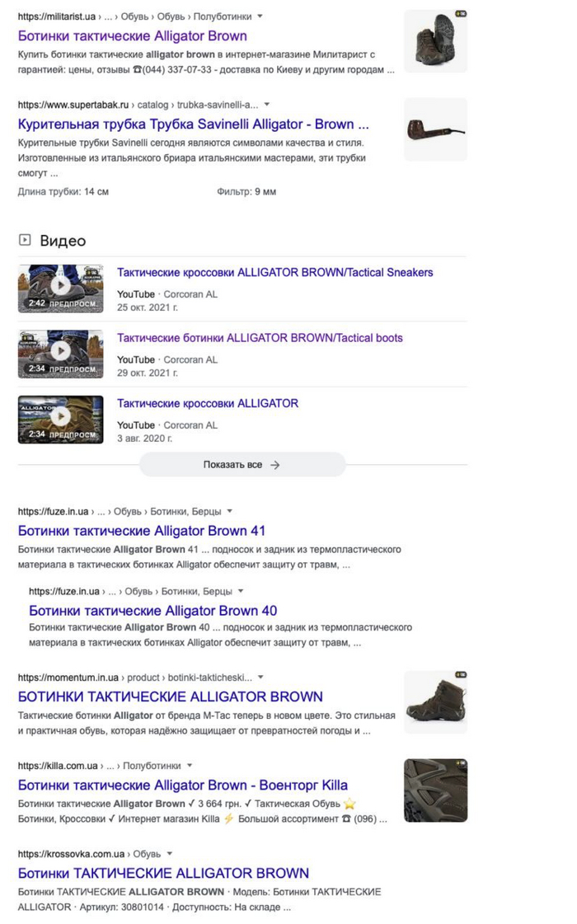Click the killa.com.ua boot sole thumbnail
This screenshot has height=924, width=577.
coord(435,790)
